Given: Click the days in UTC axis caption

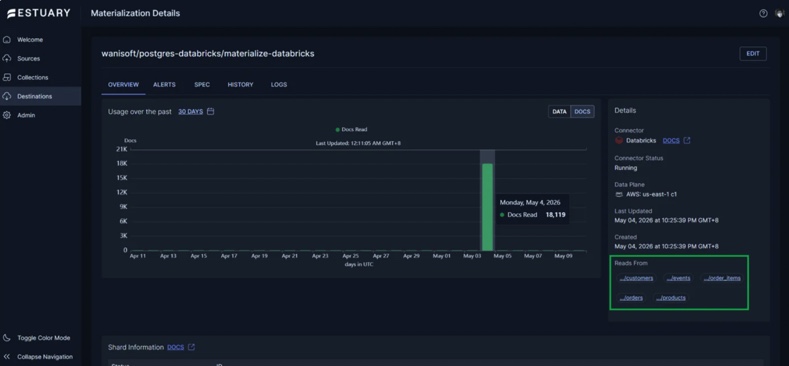Looking at the screenshot, I should (x=358, y=264).
